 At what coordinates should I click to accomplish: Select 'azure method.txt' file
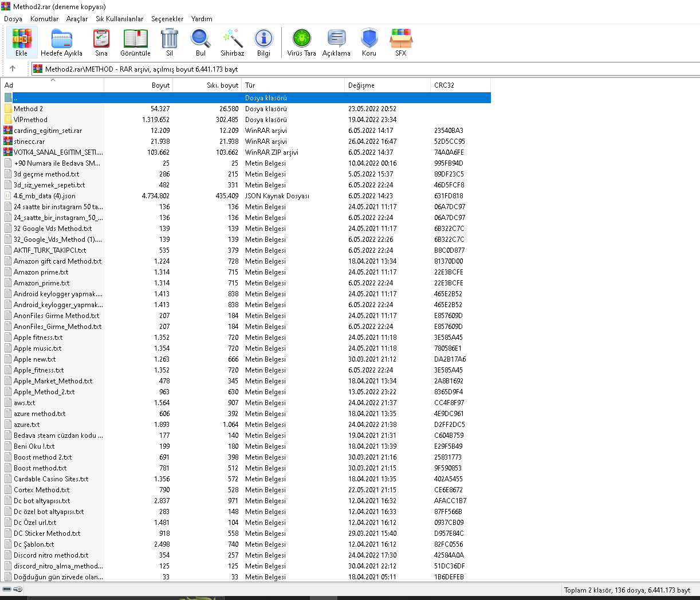tap(40, 413)
